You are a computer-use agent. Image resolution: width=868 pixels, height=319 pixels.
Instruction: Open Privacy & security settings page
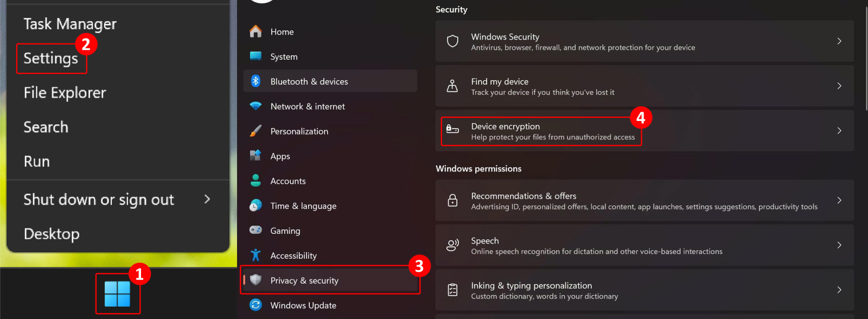click(x=304, y=280)
